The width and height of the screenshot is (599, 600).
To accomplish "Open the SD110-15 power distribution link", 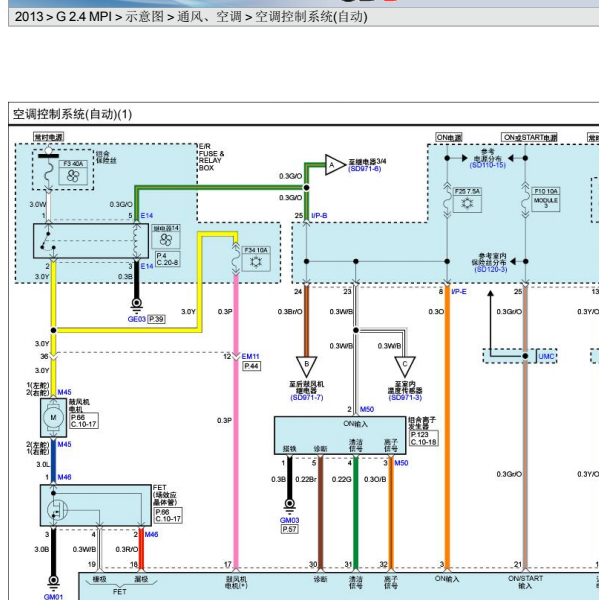I will click(x=488, y=165).
